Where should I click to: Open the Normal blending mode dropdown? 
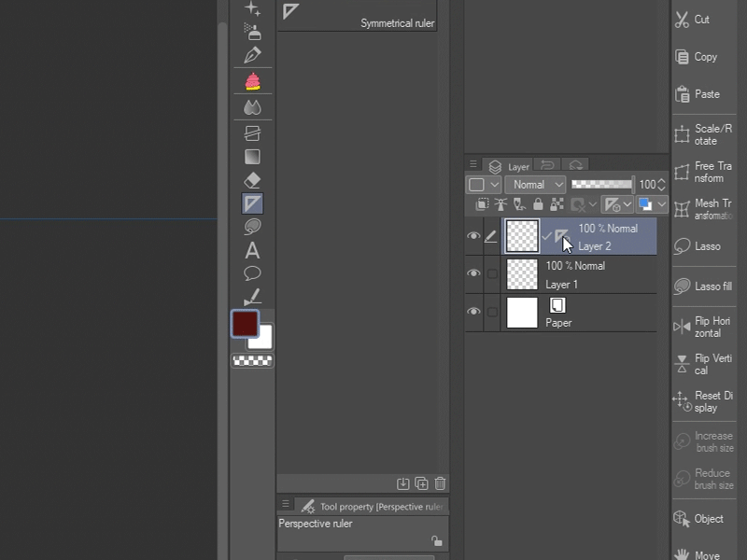tap(535, 185)
